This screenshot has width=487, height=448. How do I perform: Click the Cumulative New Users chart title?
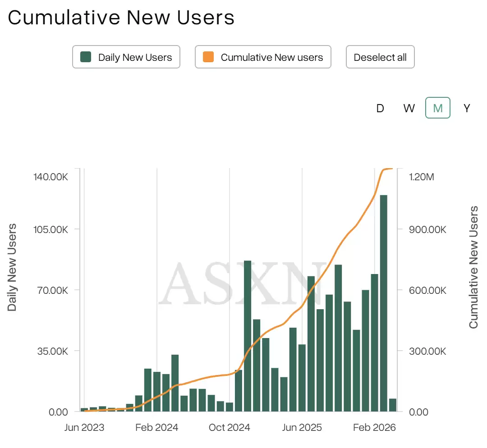click(x=121, y=18)
